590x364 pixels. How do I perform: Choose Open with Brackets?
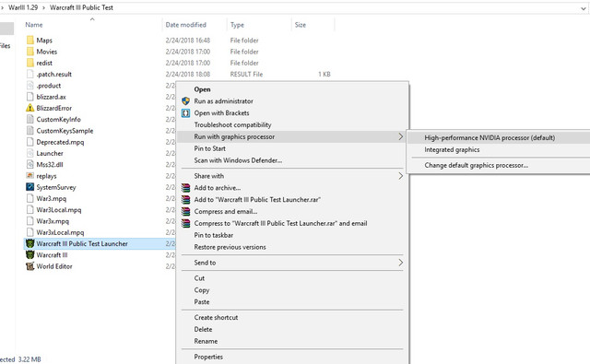221,112
